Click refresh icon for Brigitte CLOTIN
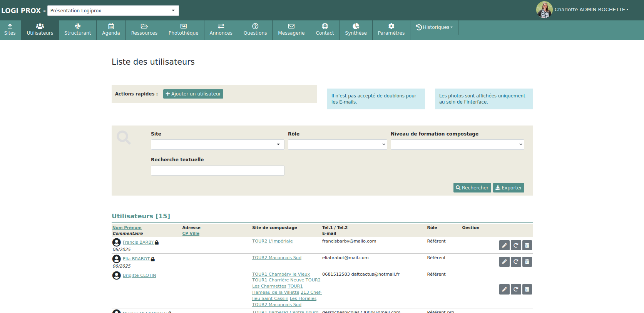 (x=516, y=289)
